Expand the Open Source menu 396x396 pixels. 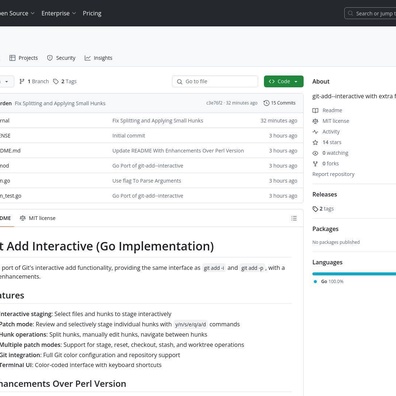pyautogui.click(x=17, y=13)
